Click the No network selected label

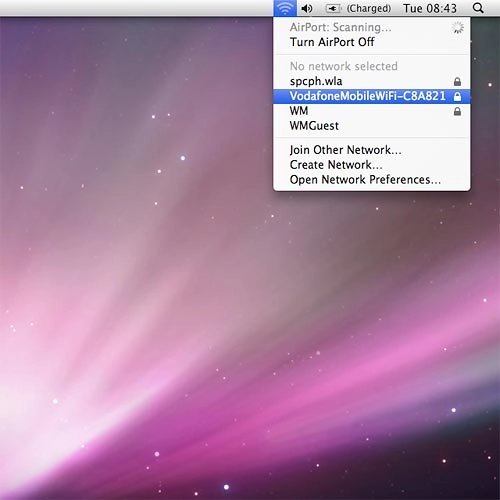point(344,66)
